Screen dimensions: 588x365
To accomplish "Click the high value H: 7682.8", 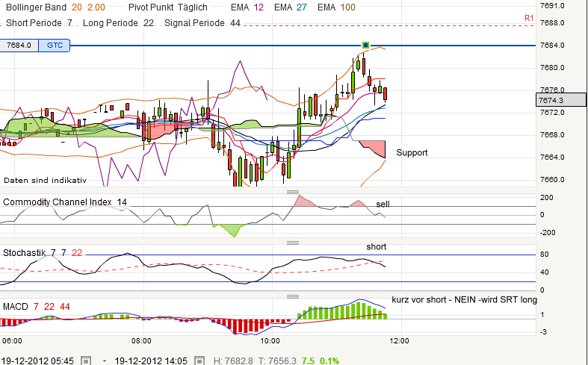I will (x=233, y=361).
